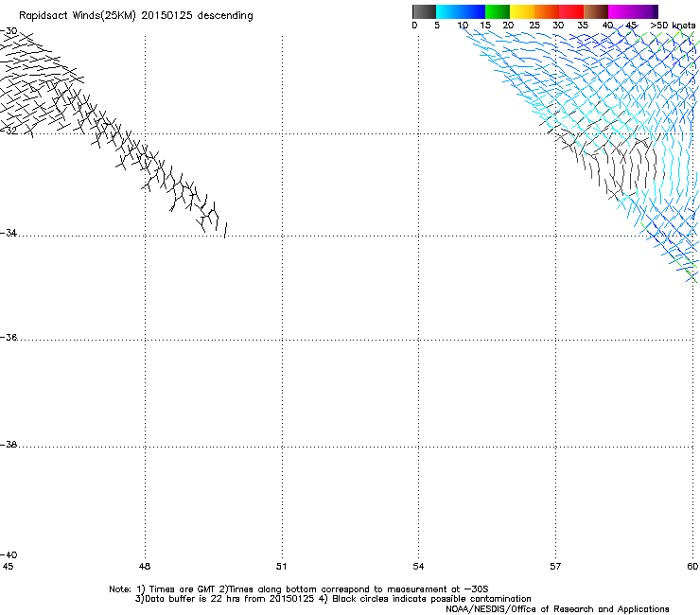
Task: Click the longitude label 48
Action: point(145,567)
